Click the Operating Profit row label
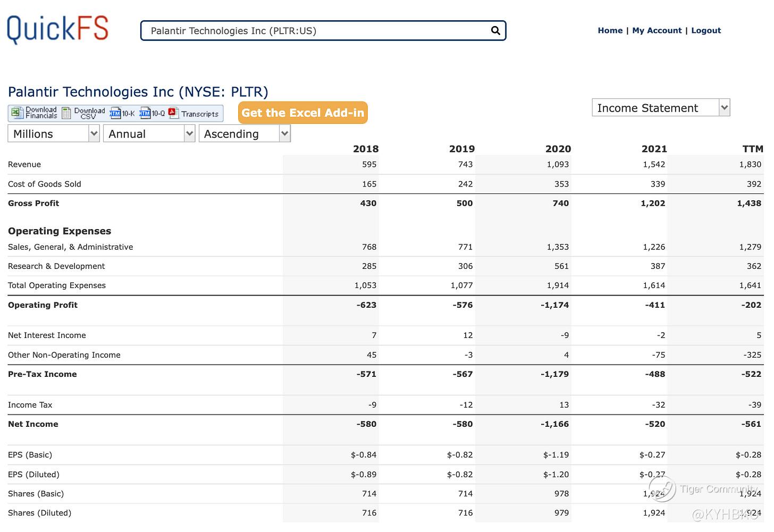774x532 pixels. pos(43,305)
